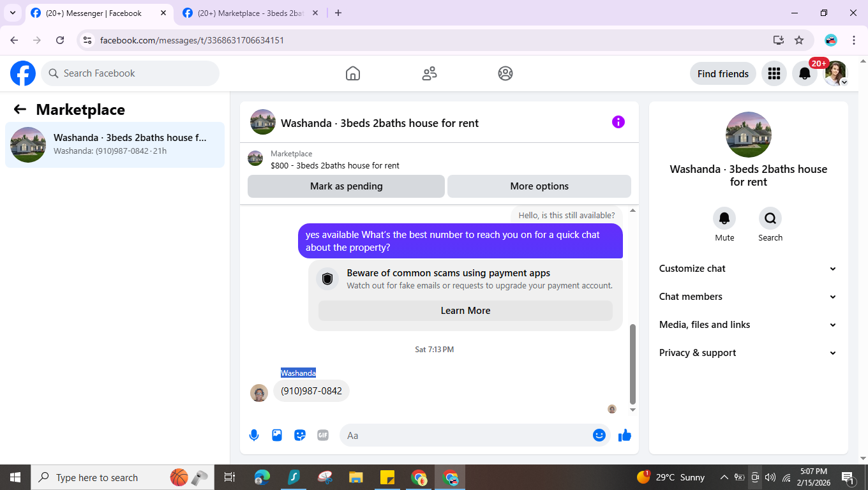Open File Explorer from taskbar
The width and height of the screenshot is (868, 490).
(356, 477)
